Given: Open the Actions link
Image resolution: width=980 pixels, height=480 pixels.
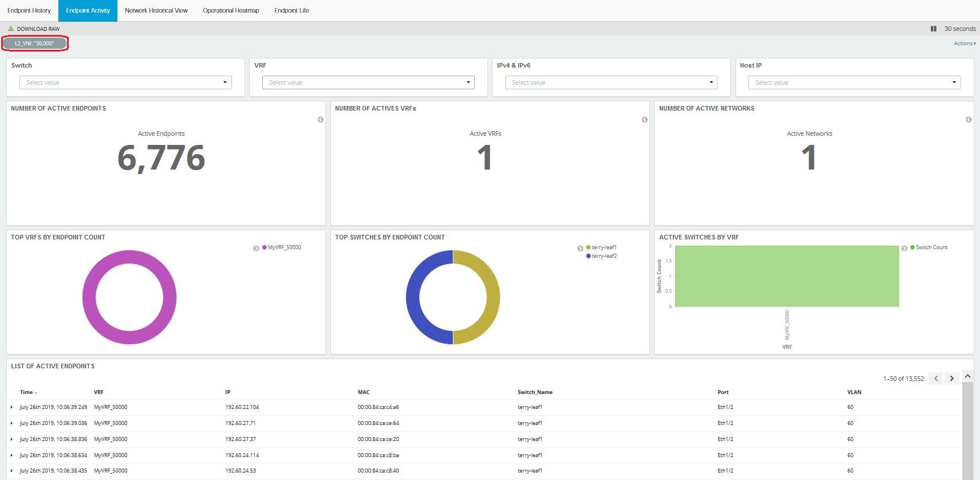Looking at the screenshot, I should coord(964,44).
